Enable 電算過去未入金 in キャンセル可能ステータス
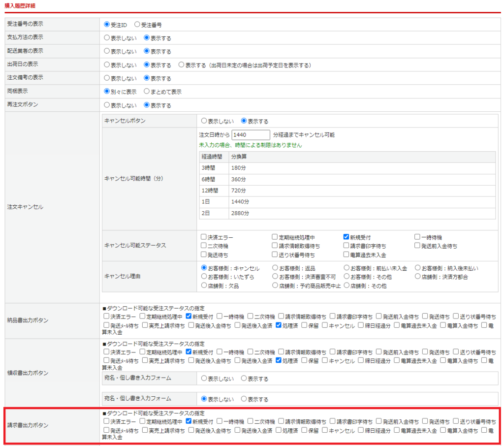504x446 pixels. (x=346, y=255)
